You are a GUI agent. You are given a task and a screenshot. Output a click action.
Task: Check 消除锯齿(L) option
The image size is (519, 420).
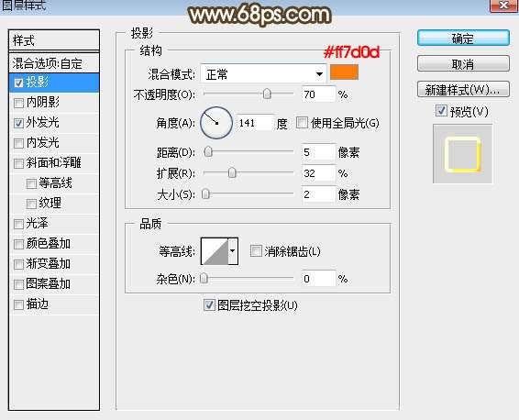(x=256, y=251)
